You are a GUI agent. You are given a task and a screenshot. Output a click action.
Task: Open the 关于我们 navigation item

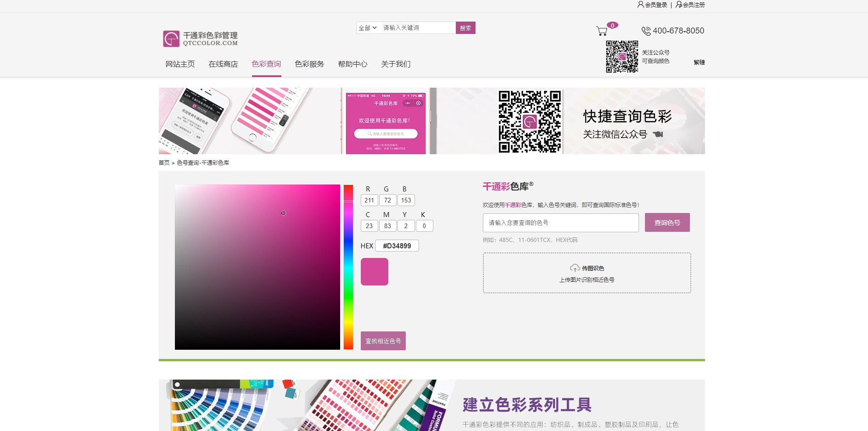click(396, 64)
